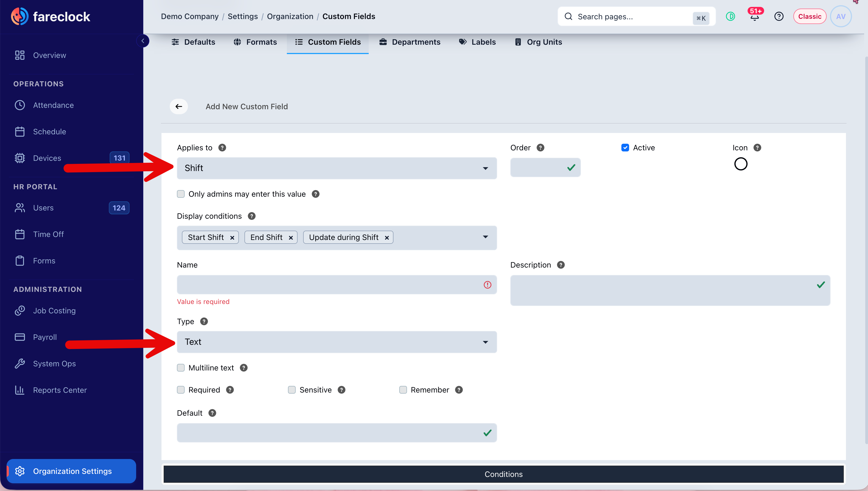Switch to the Departments tab
Image resolution: width=868 pixels, height=491 pixels.
[x=410, y=42]
